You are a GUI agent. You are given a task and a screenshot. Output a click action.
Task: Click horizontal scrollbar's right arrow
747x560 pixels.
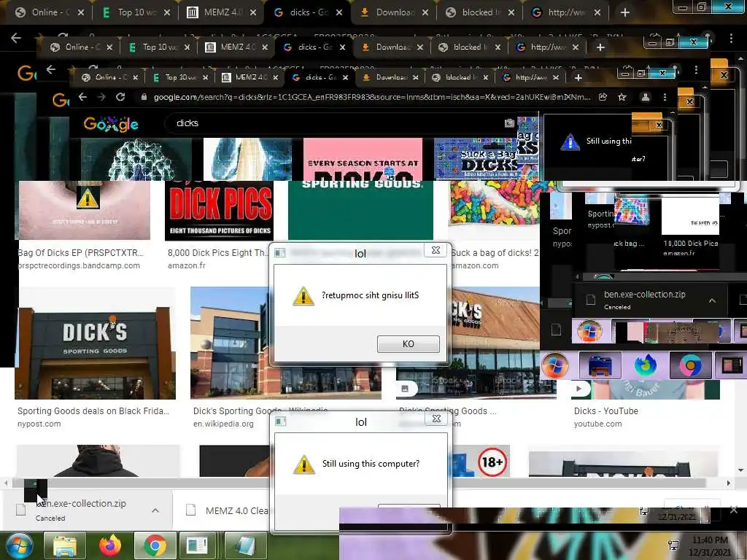coord(729,483)
